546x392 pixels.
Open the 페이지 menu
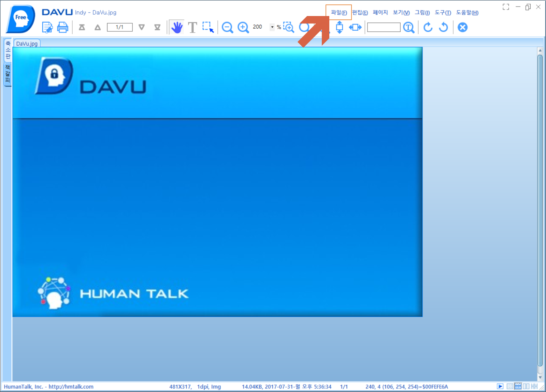click(x=380, y=13)
